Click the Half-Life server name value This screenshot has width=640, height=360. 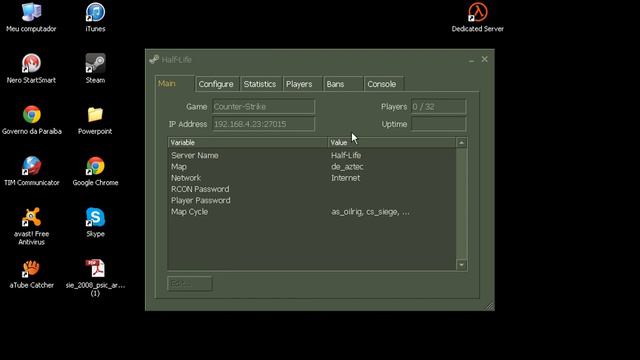[346, 156]
